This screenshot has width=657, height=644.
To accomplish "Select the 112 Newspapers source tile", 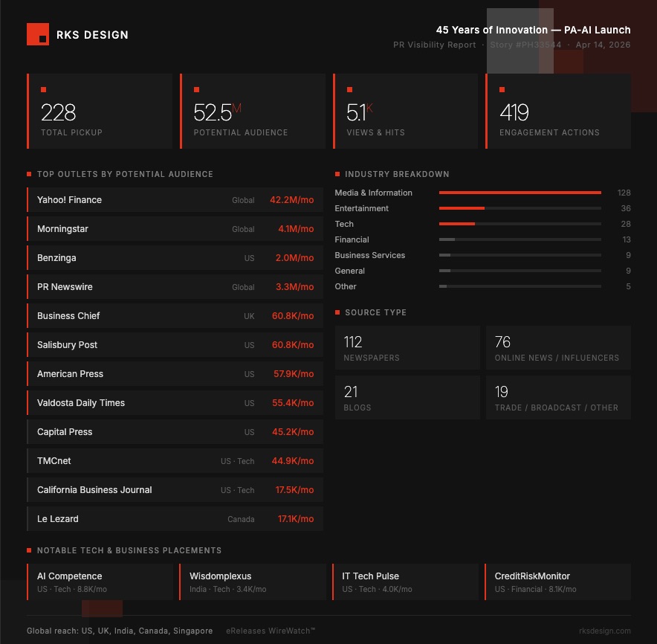I will [407, 347].
